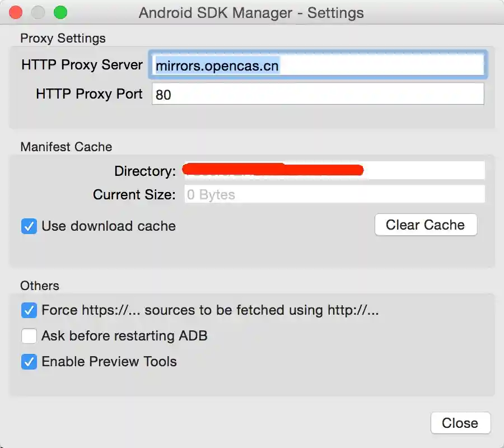
Task: Disable the "Use download cache" option
Action: 29,226
